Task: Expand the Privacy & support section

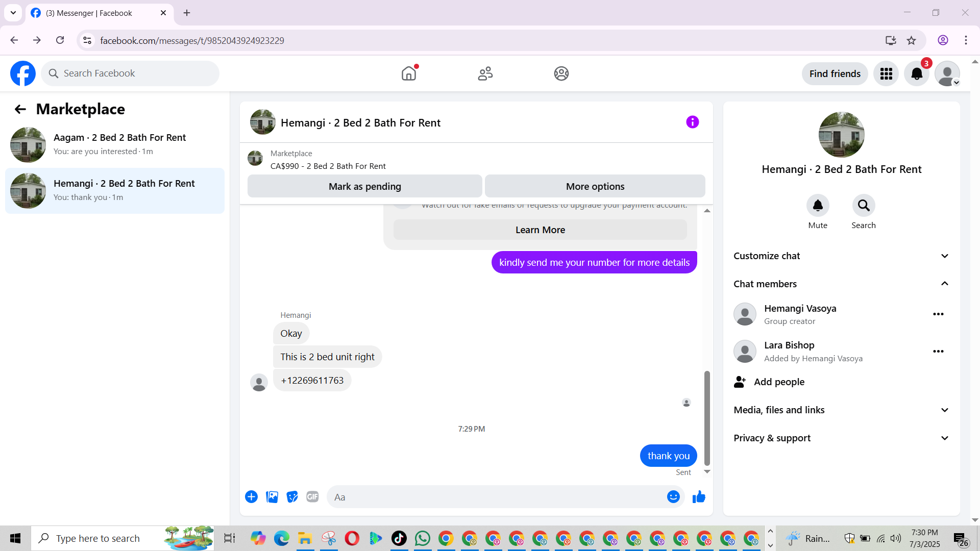Action: point(841,438)
